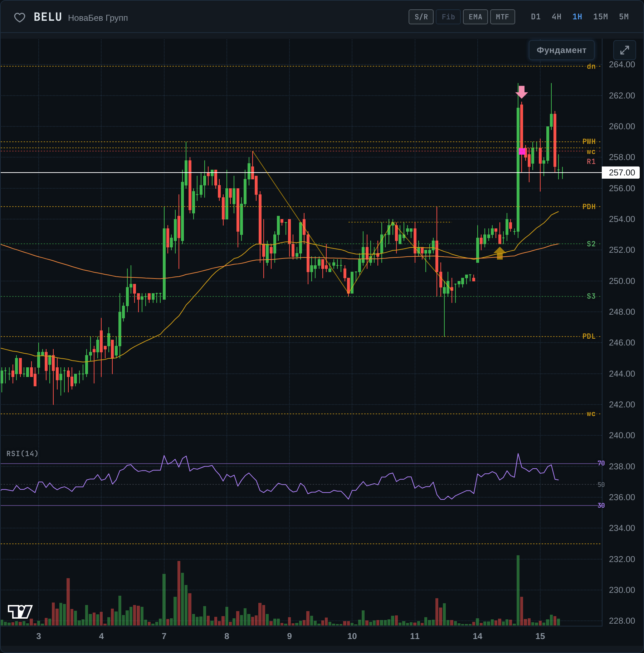Click the TradingView logo
The image size is (644, 653).
(20, 611)
